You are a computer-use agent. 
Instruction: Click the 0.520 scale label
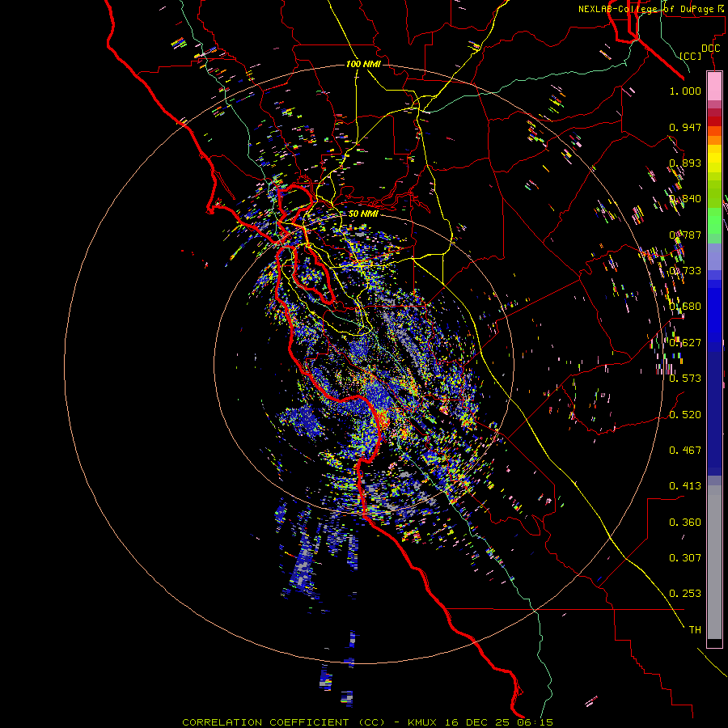[685, 415]
